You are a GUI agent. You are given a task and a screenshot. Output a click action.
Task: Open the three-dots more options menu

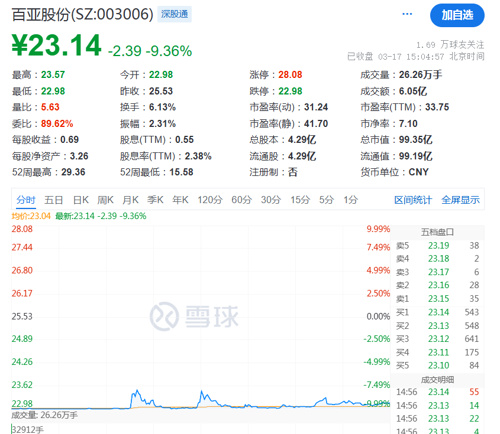pos(407,14)
